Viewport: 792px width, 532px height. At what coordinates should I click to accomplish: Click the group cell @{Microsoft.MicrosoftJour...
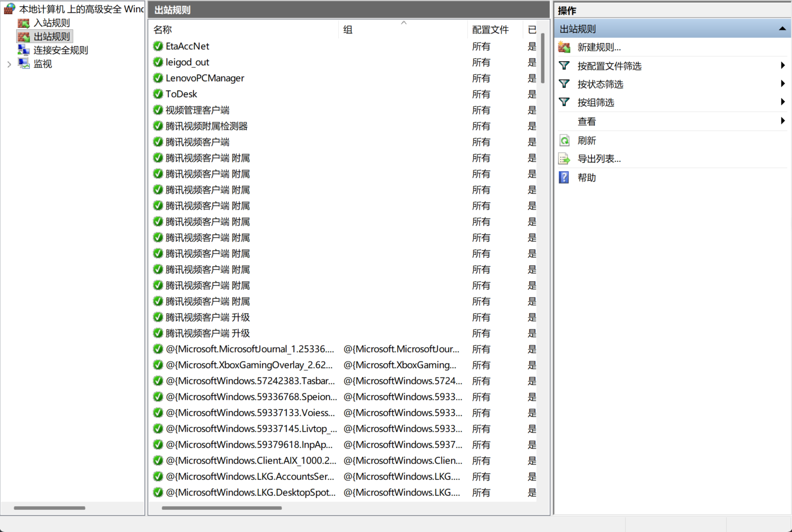pos(402,349)
